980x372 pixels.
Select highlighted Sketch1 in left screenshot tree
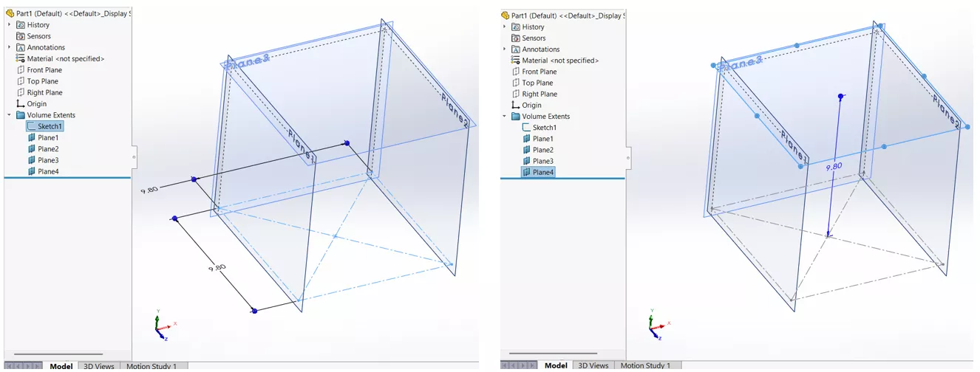point(45,126)
